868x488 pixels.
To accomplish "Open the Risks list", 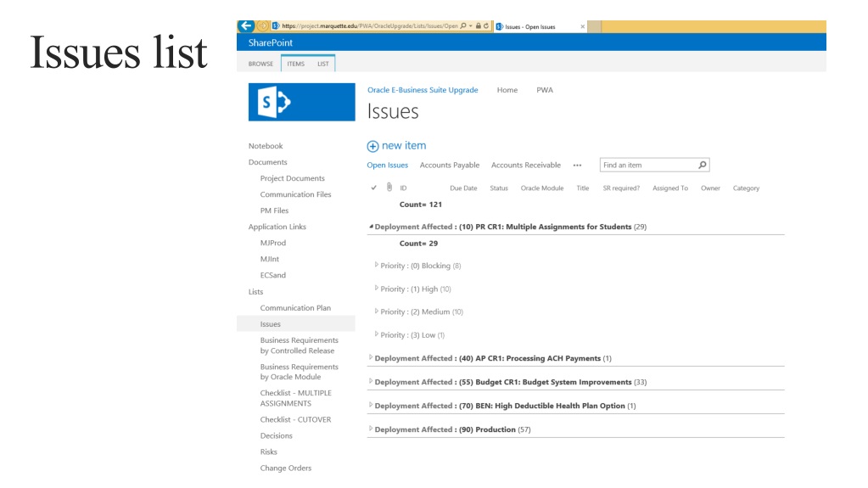I will pyautogui.click(x=268, y=452).
